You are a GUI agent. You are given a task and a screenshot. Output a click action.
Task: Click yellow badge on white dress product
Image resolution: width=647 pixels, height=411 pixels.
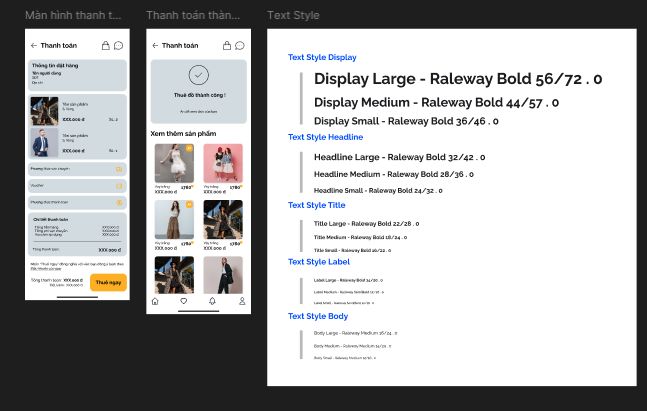click(x=189, y=148)
